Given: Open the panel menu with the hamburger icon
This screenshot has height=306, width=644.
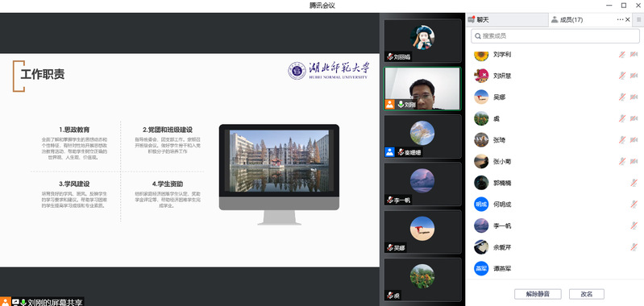Looking at the screenshot, I should pyautogui.click(x=638, y=19).
